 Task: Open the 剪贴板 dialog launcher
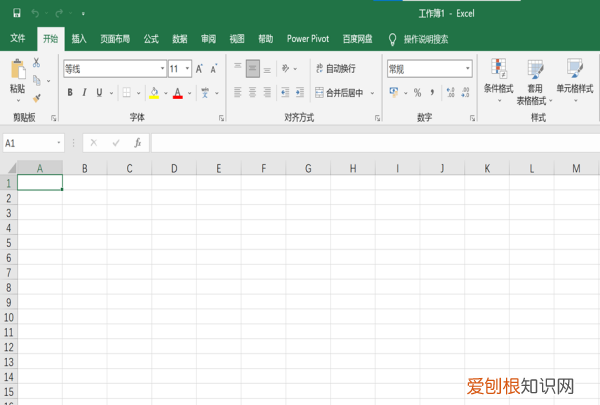coord(54,118)
